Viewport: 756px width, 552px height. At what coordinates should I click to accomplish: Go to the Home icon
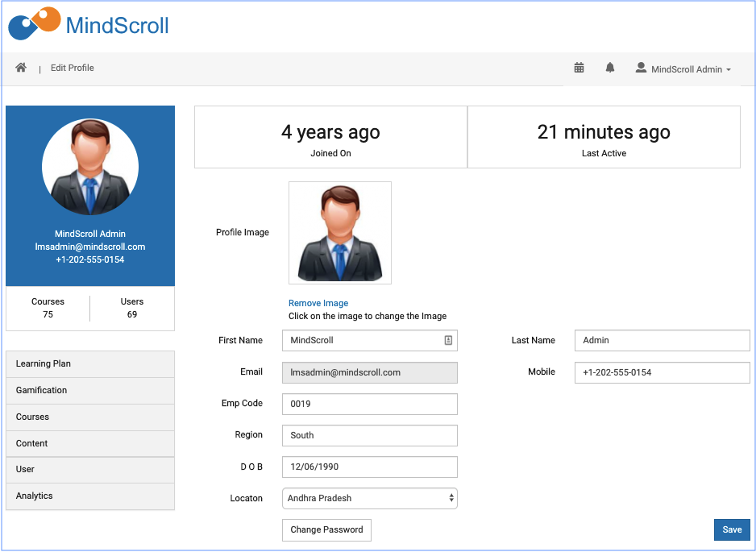[x=21, y=68]
